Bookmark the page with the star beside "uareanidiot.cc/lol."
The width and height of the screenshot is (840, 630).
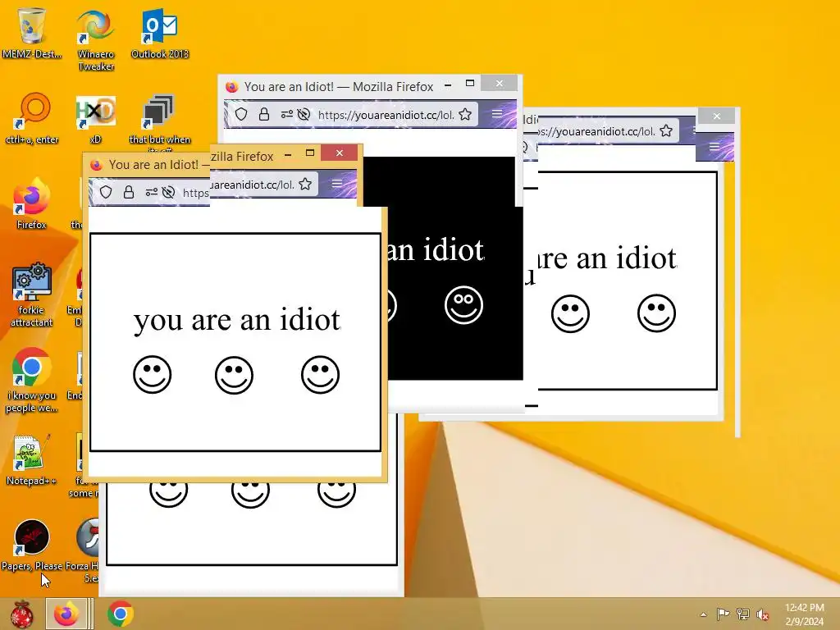pos(305,185)
